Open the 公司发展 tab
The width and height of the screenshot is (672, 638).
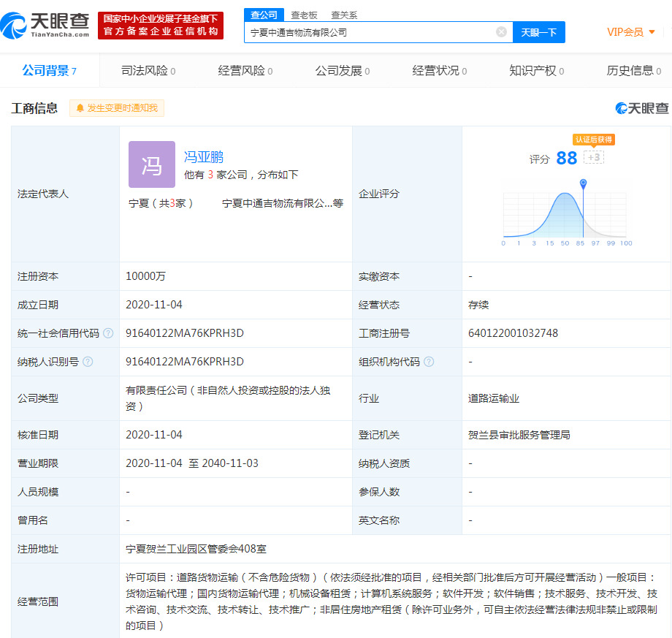click(343, 70)
